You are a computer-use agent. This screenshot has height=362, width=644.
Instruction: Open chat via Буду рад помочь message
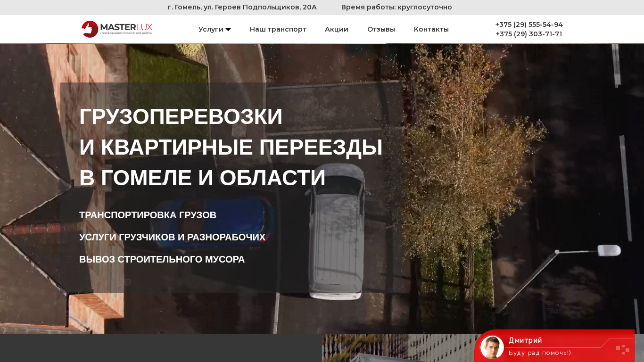tap(539, 353)
